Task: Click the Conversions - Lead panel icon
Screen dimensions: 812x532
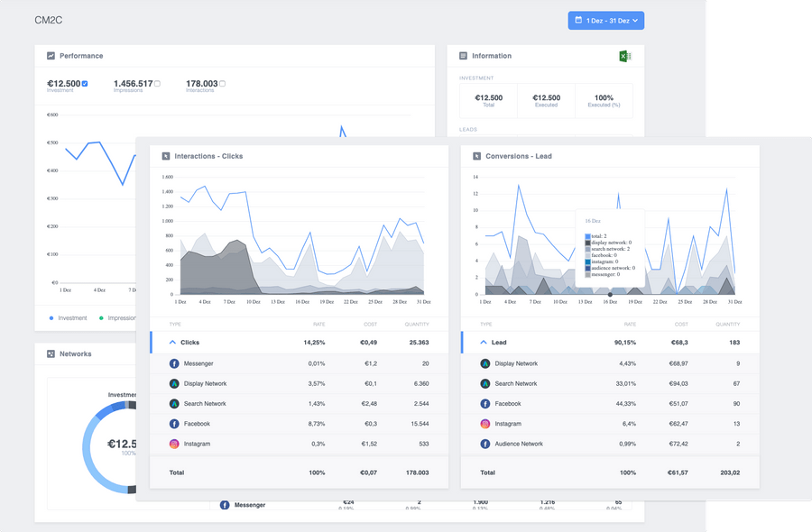Action: (477, 156)
